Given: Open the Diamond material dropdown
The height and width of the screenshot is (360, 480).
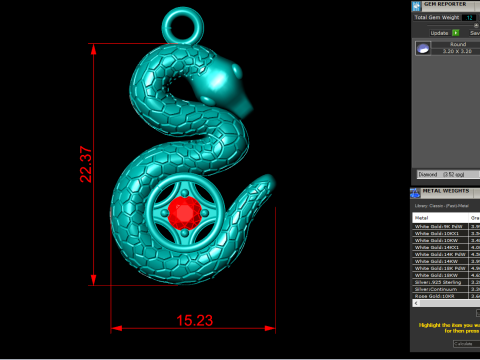Looking at the screenshot, I should point(448,174).
